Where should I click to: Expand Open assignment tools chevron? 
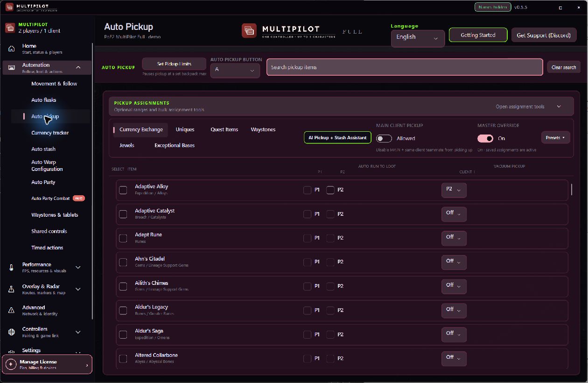559,106
